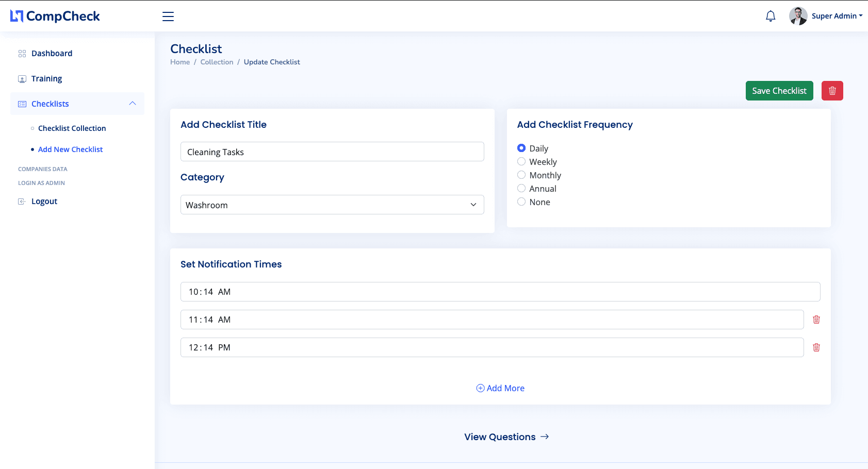Open the Super Admin user dropdown
The image size is (868, 469).
pyautogui.click(x=837, y=16)
